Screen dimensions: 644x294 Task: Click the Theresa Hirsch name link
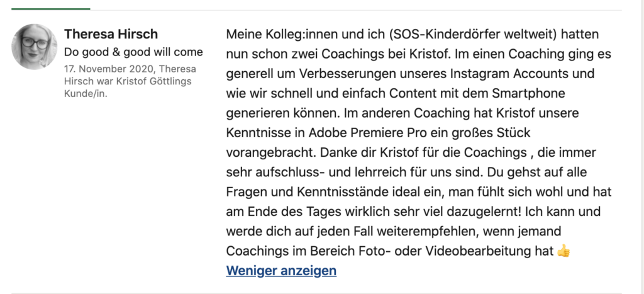[x=111, y=34]
